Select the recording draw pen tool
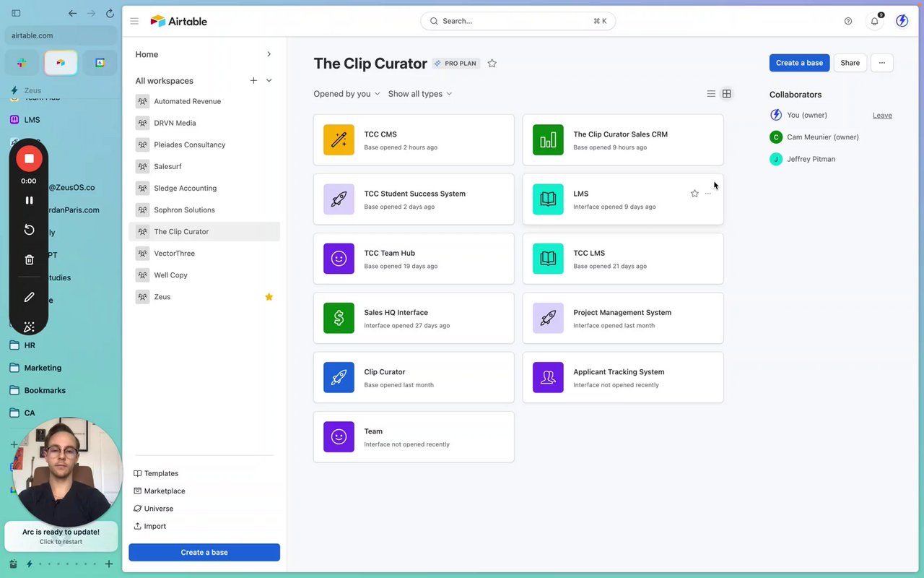This screenshot has height=578, width=924. coord(29,297)
